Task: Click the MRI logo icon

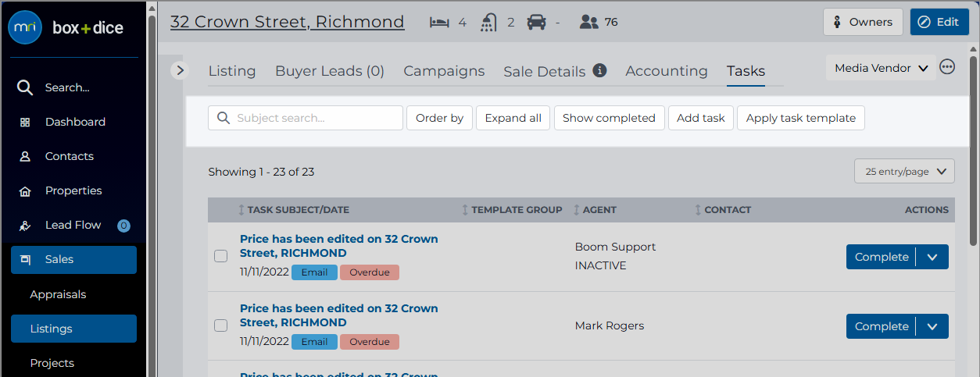Action: click(25, 28)
